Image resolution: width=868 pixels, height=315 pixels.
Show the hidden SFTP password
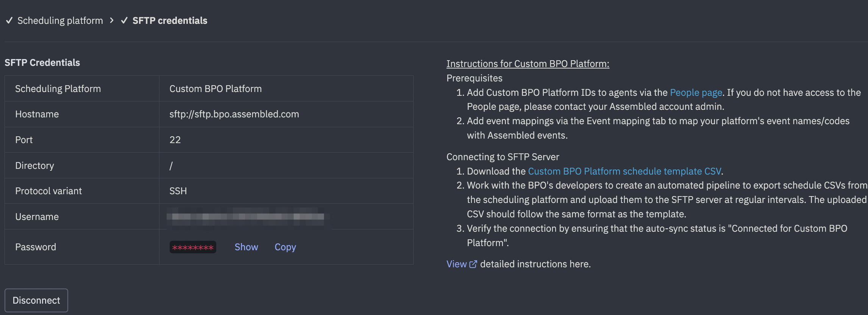coord(246,247)
